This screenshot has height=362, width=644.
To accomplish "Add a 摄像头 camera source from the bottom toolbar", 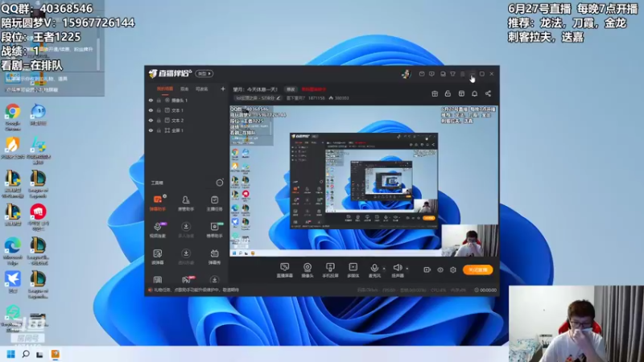I will 308,270.
